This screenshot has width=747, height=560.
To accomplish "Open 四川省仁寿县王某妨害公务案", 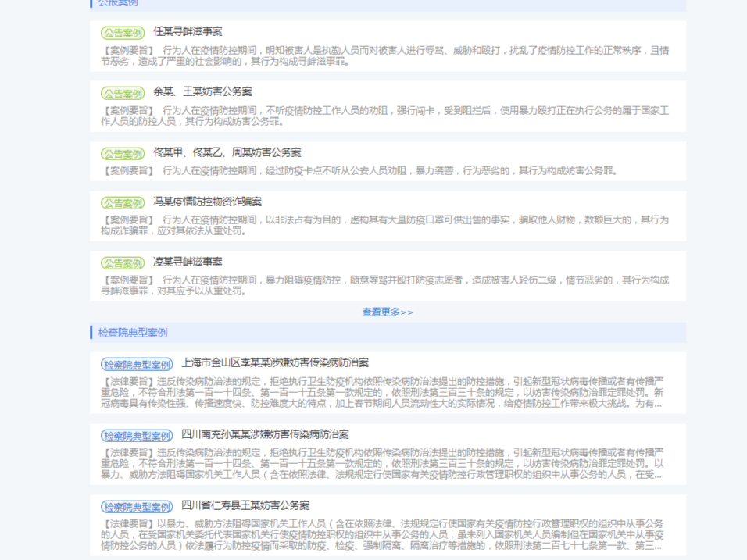I will point(245,505).
